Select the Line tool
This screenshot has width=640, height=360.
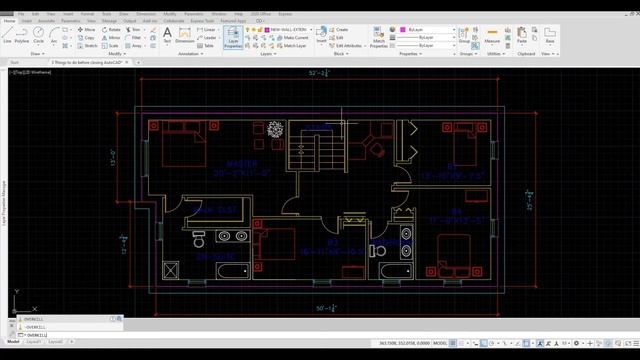(x=7, y=35)
